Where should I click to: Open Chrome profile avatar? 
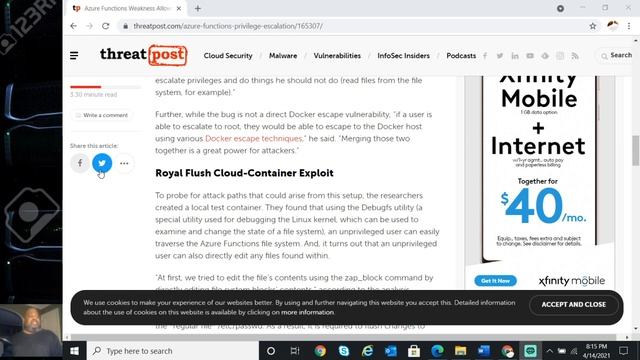pos(612,26)
